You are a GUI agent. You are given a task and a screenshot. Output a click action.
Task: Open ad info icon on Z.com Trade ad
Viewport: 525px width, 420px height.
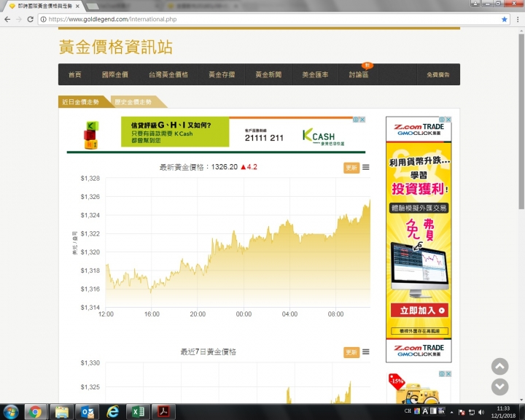[443, 120]
